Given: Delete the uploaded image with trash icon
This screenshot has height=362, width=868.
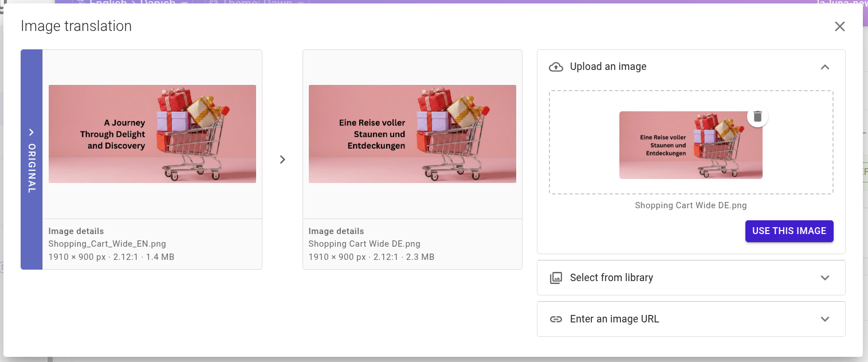Looking at the screenshot, I should [x=757, y=116].
